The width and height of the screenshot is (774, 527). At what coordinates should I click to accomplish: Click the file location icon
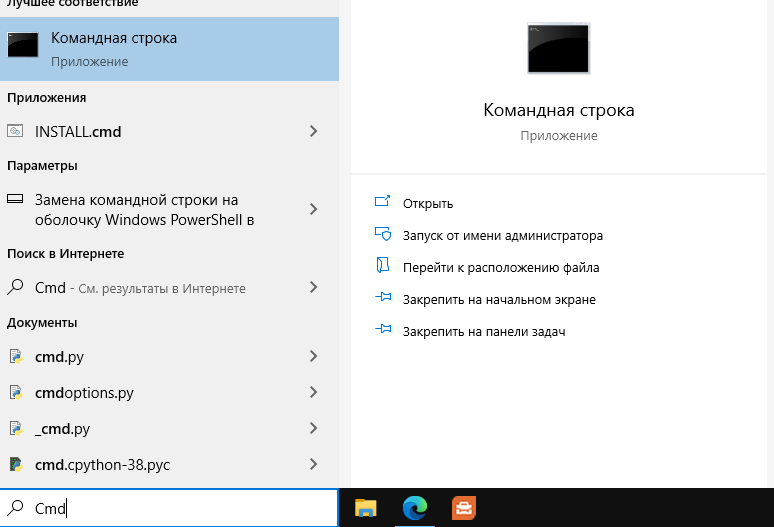383,265
